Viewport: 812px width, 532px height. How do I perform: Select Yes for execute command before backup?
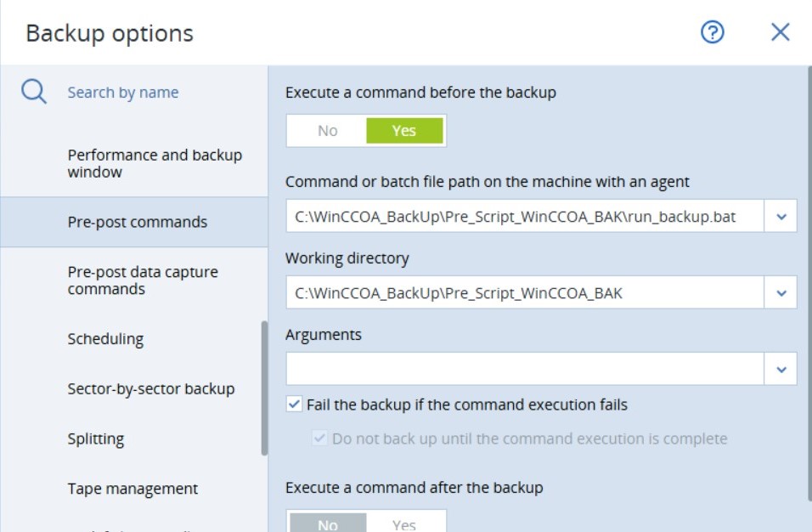pyautogui.click(x=404, y=131)
